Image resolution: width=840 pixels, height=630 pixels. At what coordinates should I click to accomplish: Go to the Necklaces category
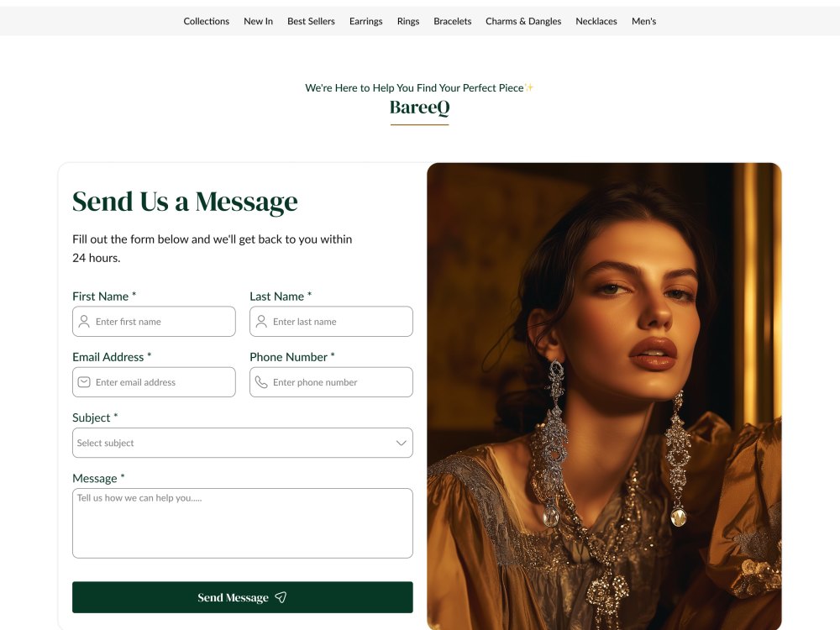tap(596, 21)
